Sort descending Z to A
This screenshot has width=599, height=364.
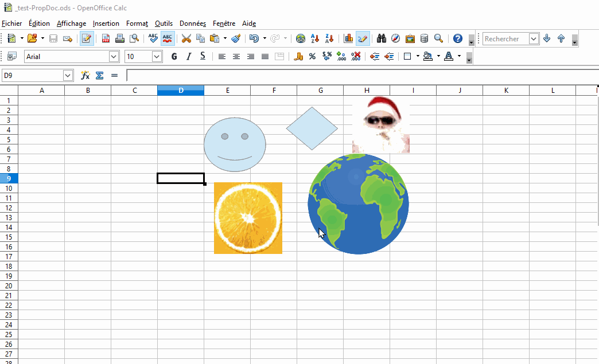coord(329,38)
